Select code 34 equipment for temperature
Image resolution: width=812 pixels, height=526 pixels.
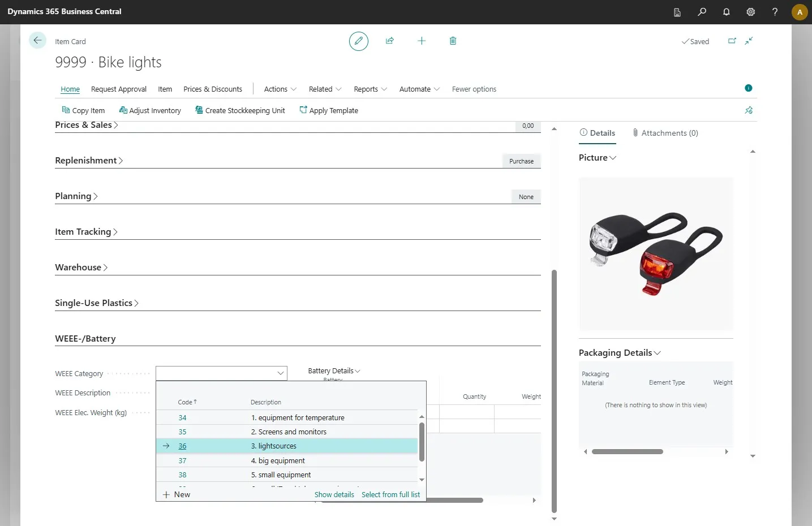(x=287, y=417)
